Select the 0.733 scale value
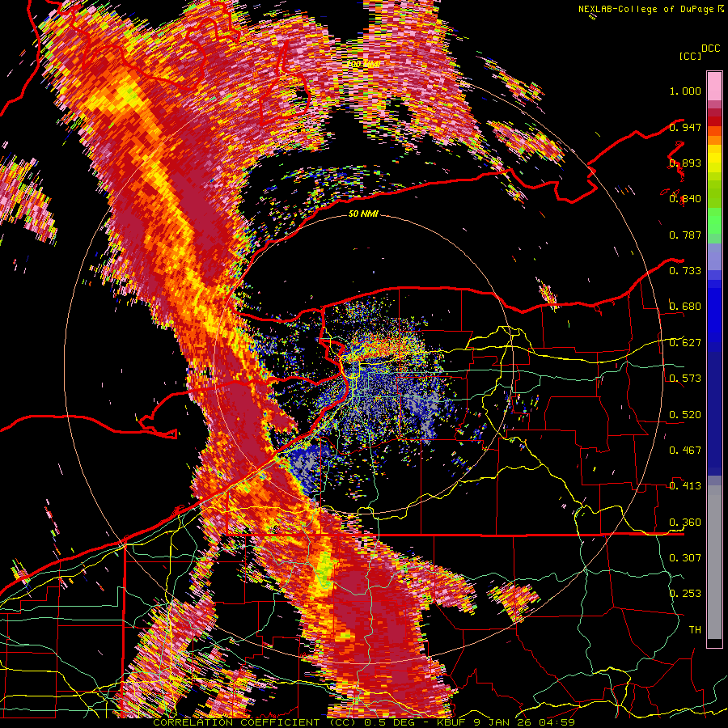Screen dimensions: 728x728 click(x=685, y=271)
